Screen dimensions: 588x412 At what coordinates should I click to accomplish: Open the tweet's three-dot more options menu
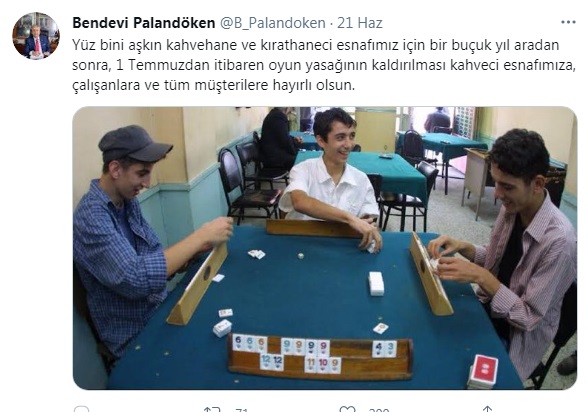coord(568,22)
